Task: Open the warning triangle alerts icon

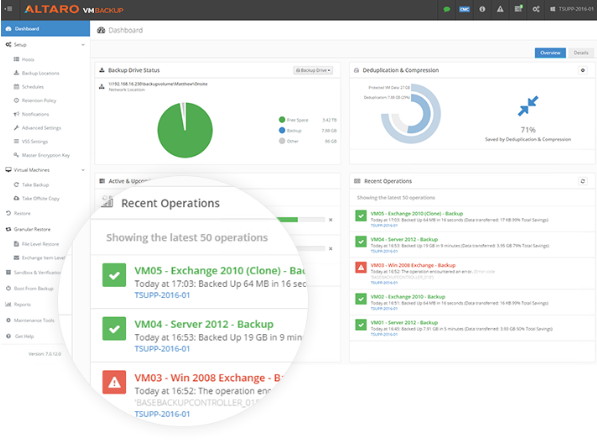Action: (500, 9)
